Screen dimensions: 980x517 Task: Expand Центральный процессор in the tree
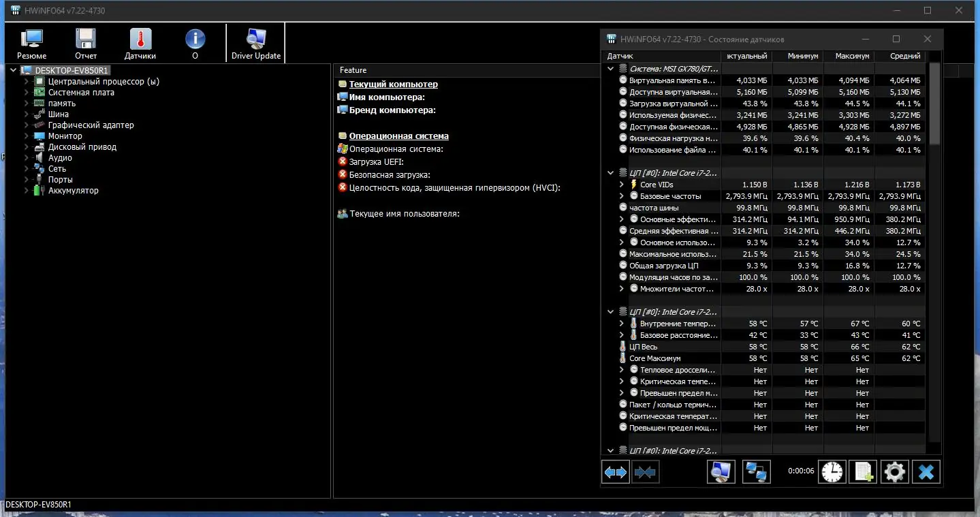tap(27, 81)
